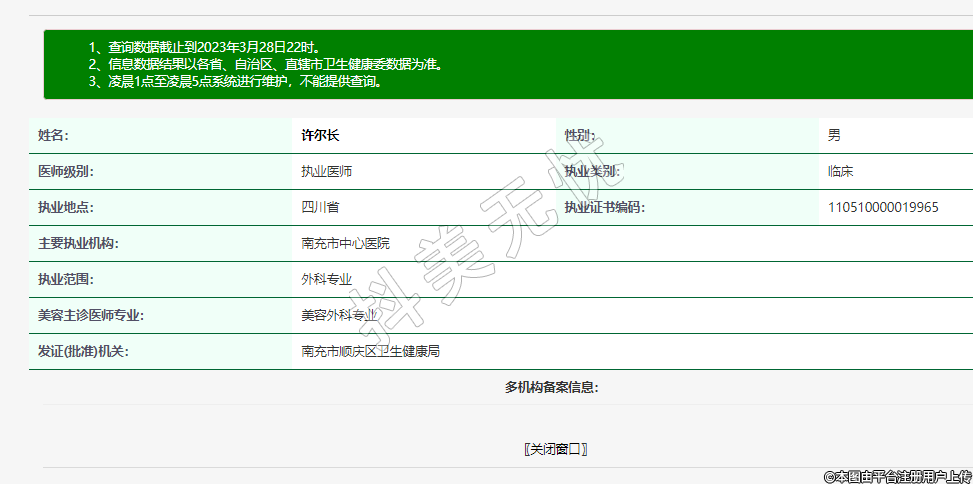
Task: Select the certificate number 110510000019965
Action: 883,207
